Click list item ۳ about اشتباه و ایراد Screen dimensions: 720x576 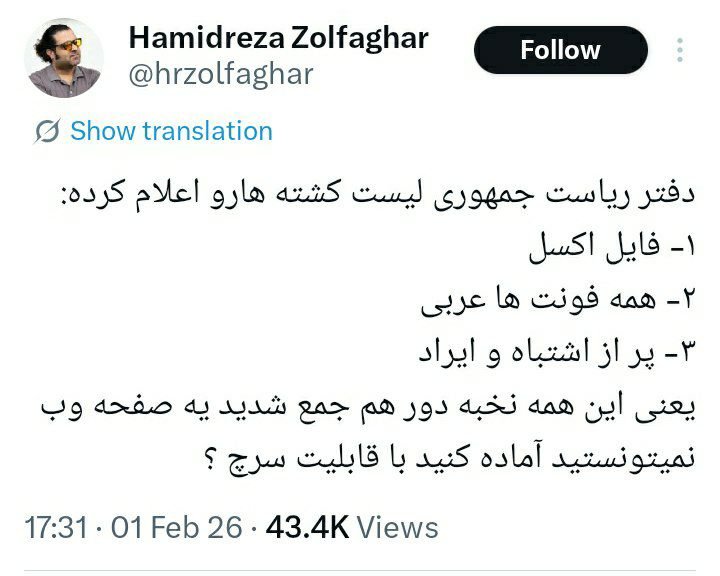coord(557,354)
